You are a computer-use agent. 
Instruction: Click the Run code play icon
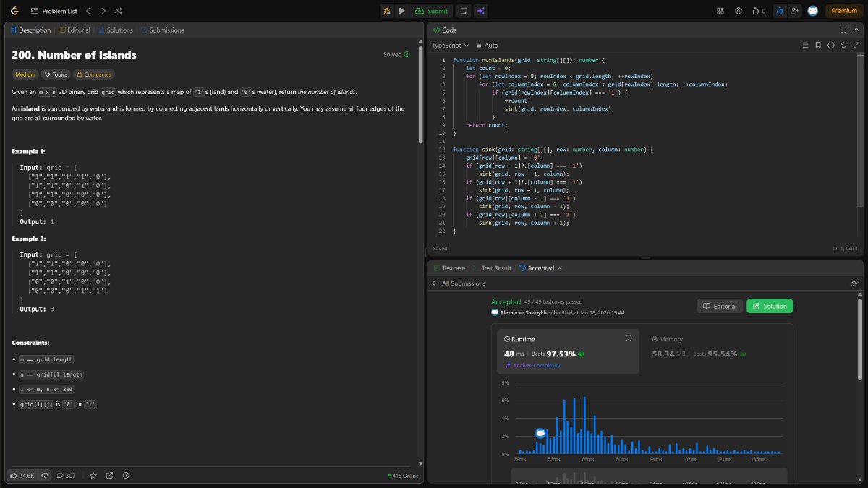[x=402, y=11]
